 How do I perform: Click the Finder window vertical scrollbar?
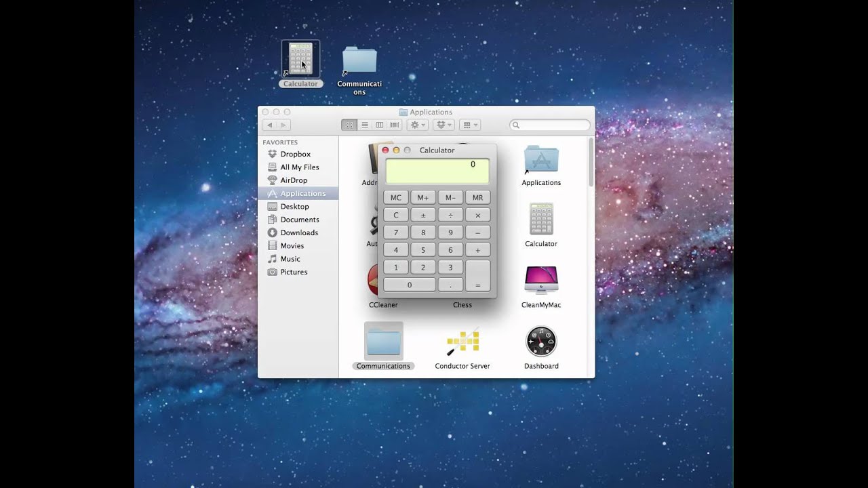coord(591,163)
